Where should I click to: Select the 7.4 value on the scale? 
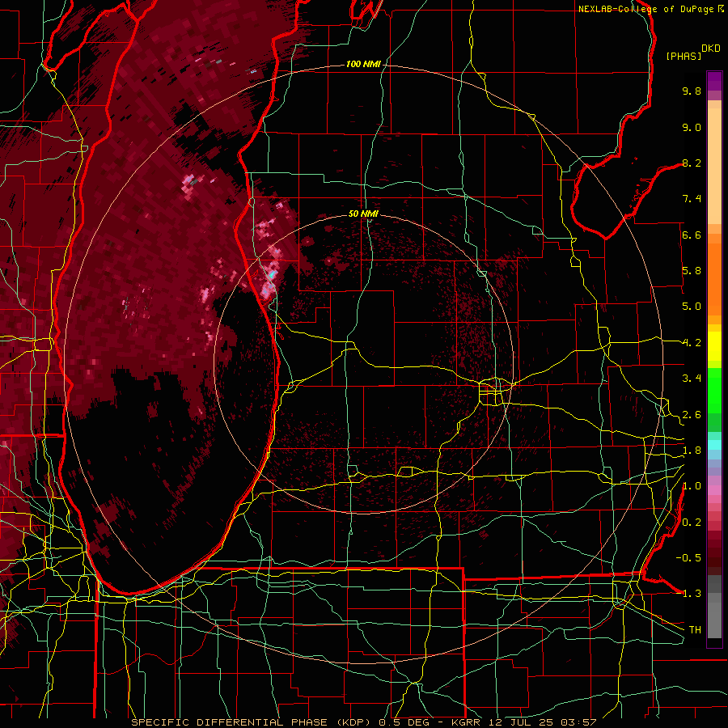coord(692,199)
